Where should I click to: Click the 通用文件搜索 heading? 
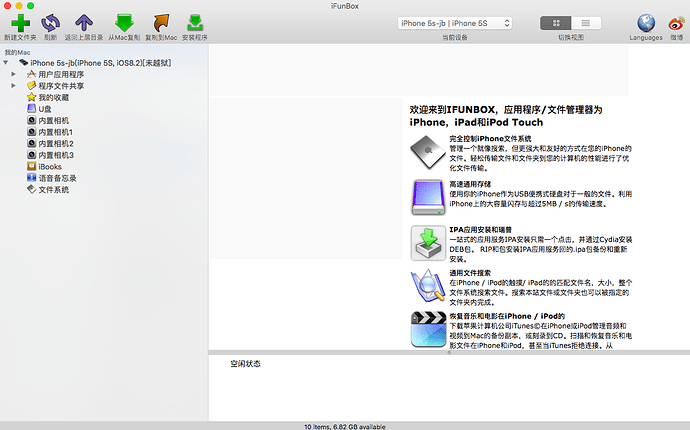470,273
